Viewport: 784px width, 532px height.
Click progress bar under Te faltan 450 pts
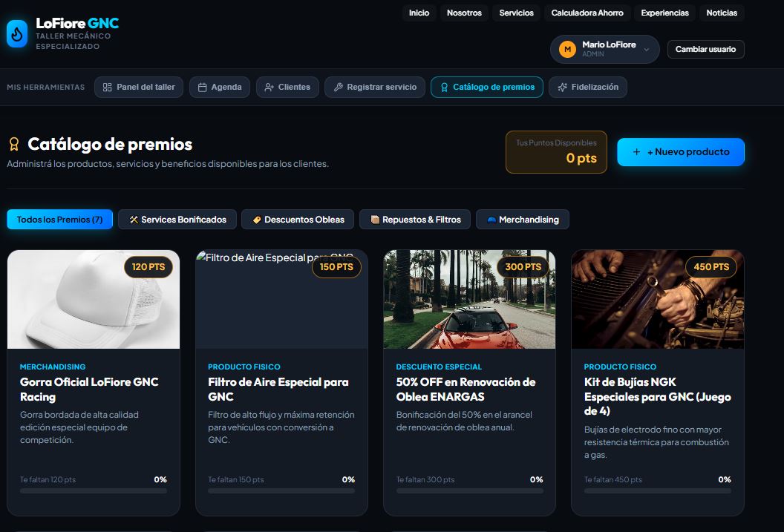(658, 491)
